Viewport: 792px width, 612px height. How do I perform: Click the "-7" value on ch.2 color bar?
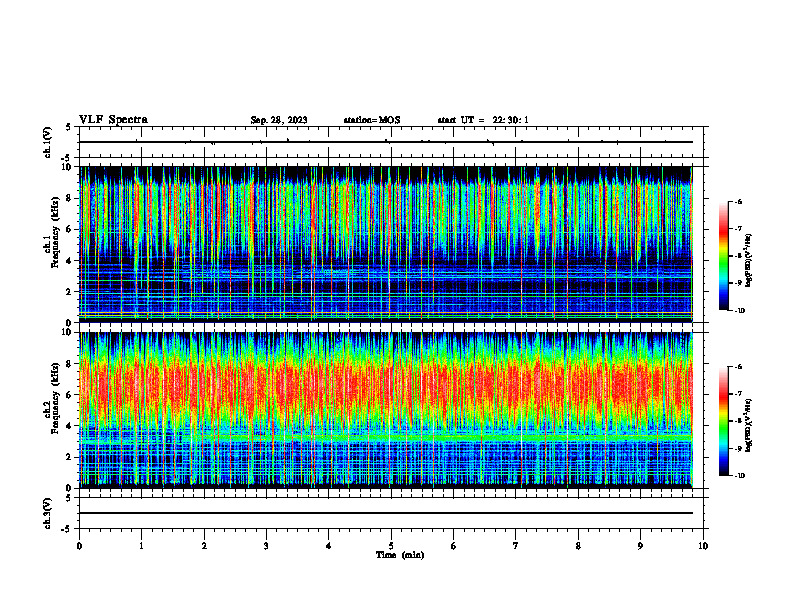tap(738, 394)
